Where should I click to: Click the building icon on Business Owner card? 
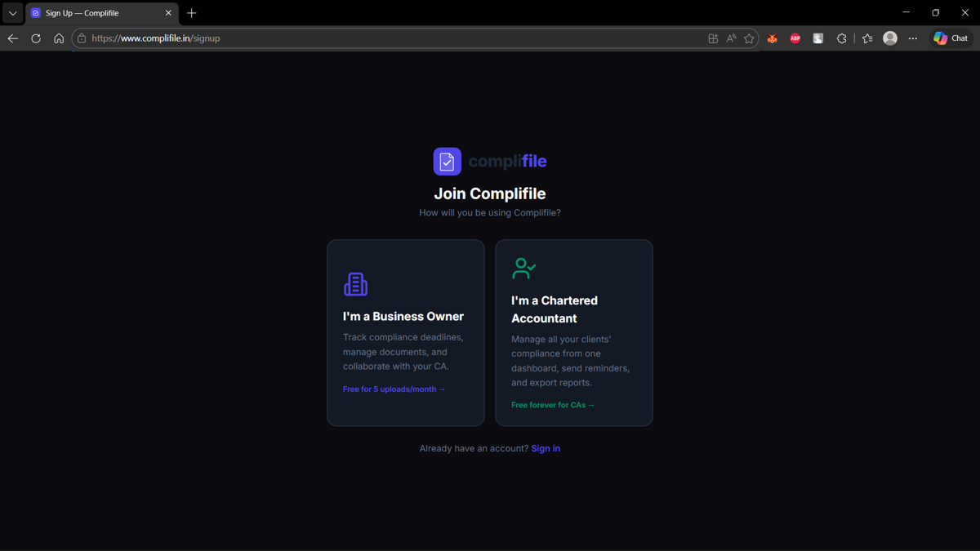tap(355, 284)
